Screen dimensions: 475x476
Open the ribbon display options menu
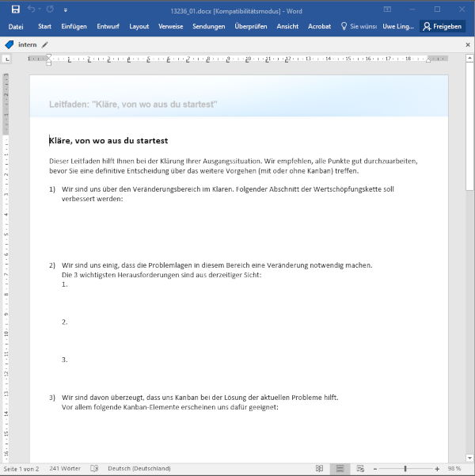click(386, 9)
